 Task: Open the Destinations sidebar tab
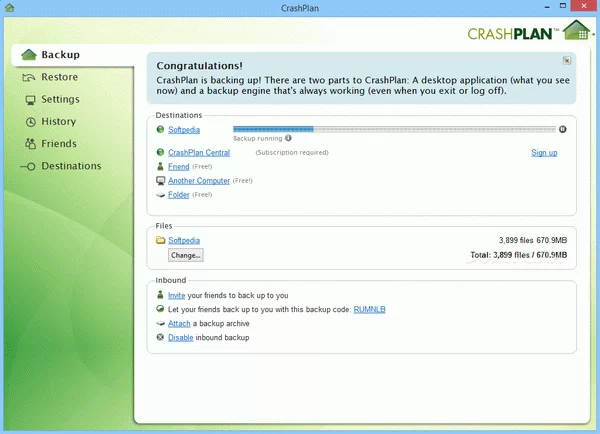[x=70, y=166]
